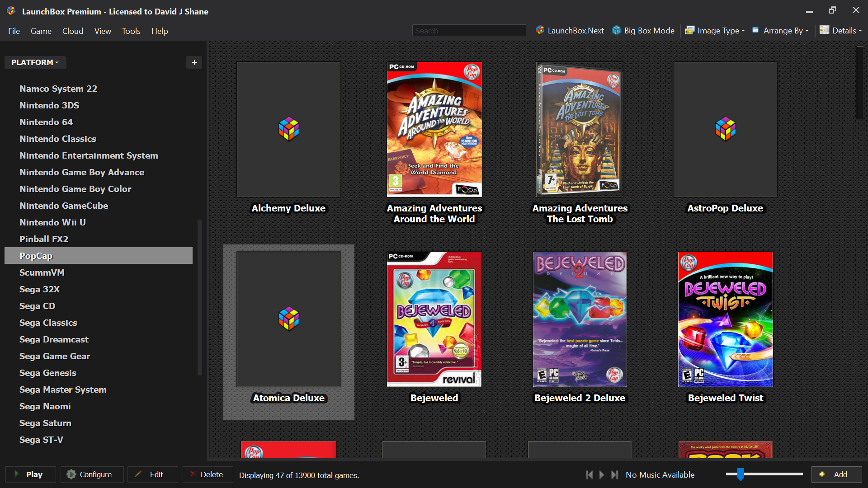868x488 pixels.
Task: Select Sega Game Gear platform
Action: (x=55, y=356)
